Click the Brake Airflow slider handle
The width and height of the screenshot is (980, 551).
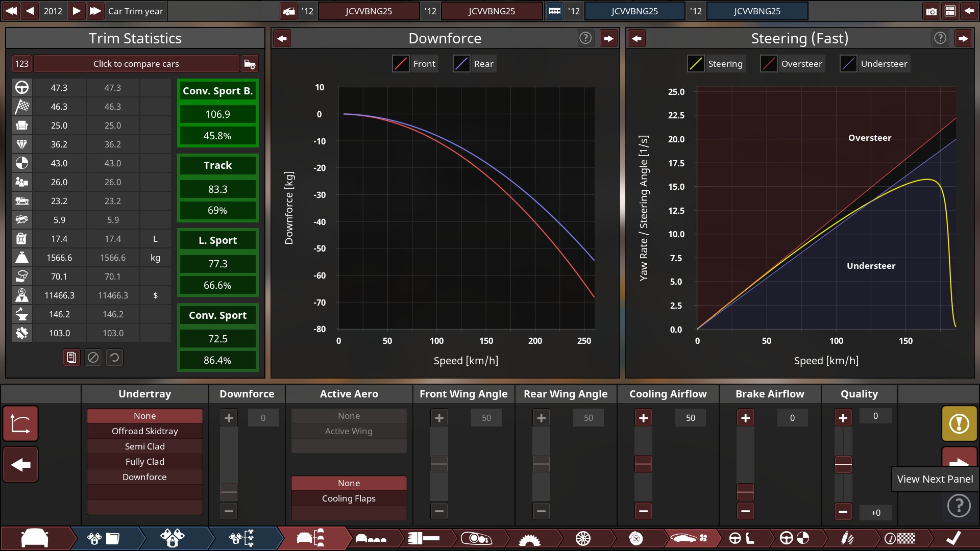(x=745, y=492)
